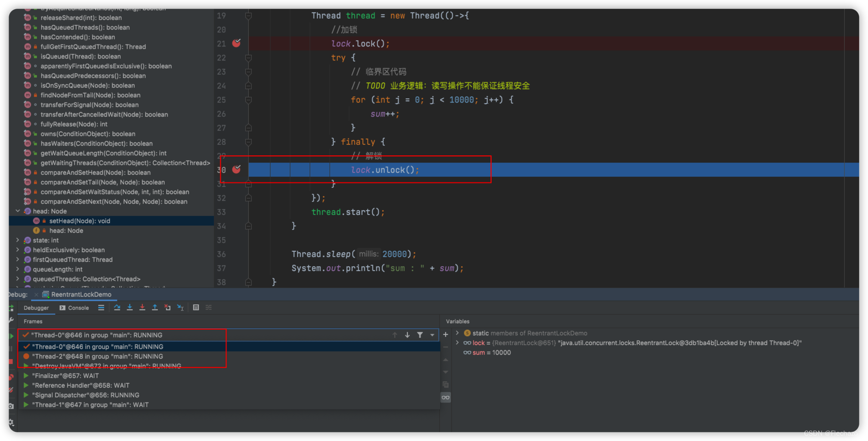Expand the heldExclusively: boolean property

(18, 250)
